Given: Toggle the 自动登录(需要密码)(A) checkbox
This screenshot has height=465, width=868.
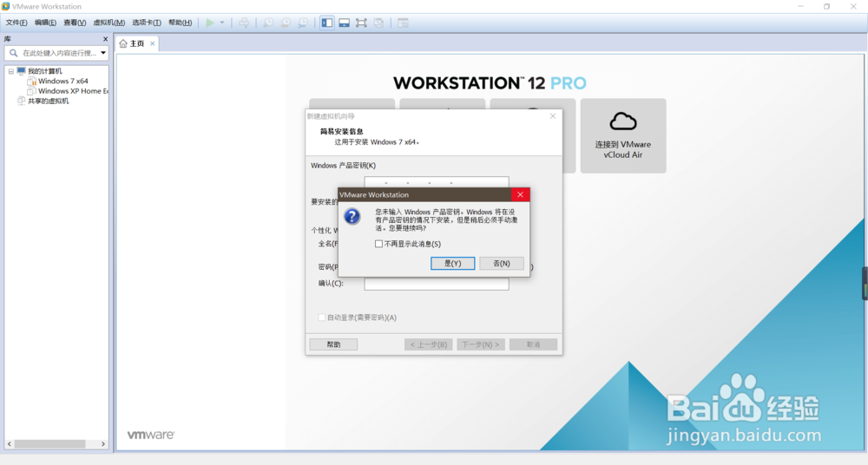Looking at the screenshot, I should coord(322,318).
